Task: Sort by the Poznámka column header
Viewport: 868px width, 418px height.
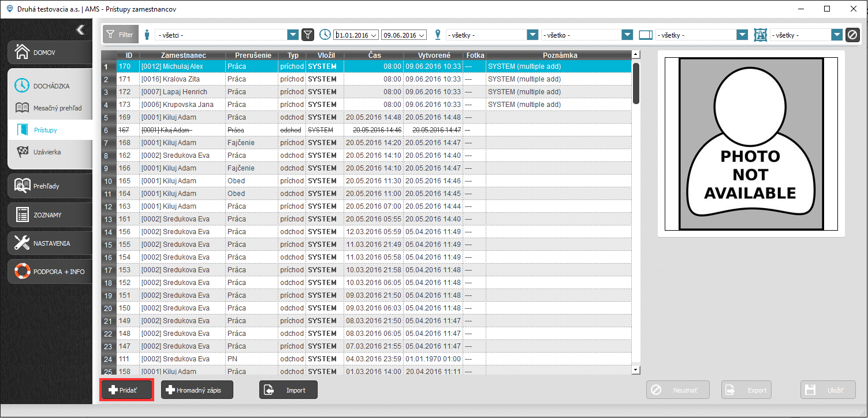Action: tap(558, 55)
